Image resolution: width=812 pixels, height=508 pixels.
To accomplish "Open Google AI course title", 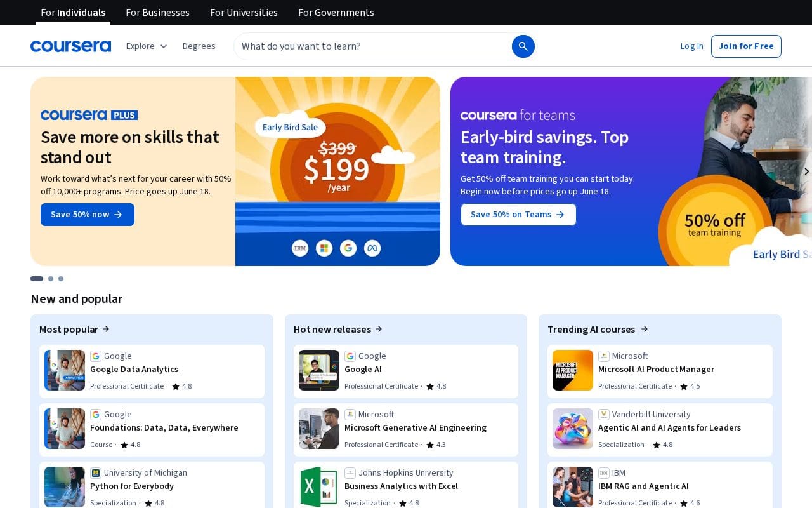I will [x=363, y=370].
